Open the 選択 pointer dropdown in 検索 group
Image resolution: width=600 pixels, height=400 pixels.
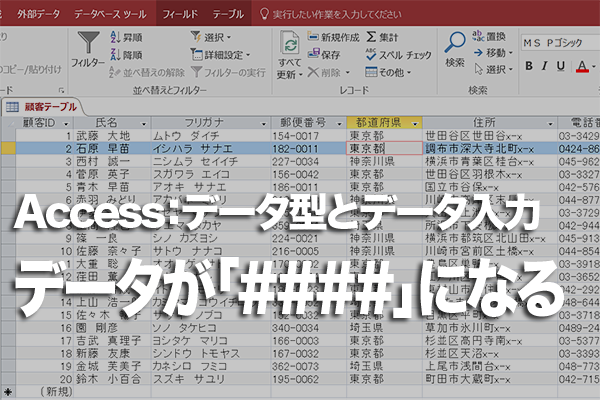coord(493,69)
